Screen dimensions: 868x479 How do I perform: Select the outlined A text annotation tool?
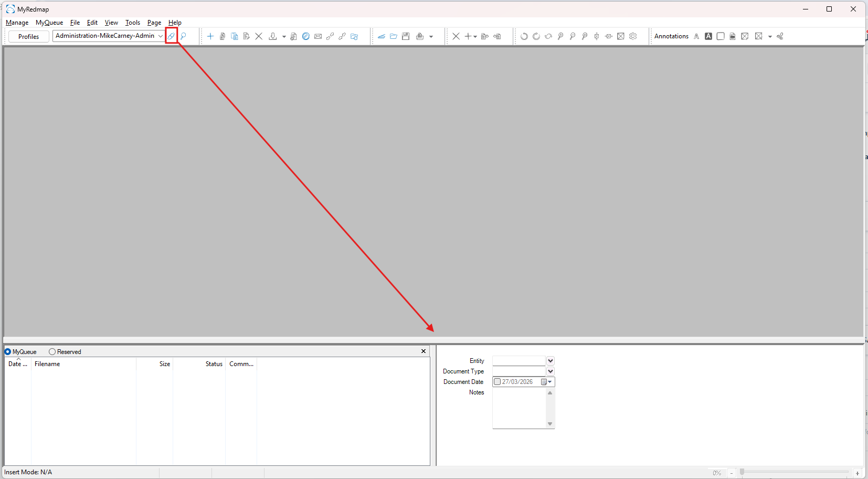point(696,36)
